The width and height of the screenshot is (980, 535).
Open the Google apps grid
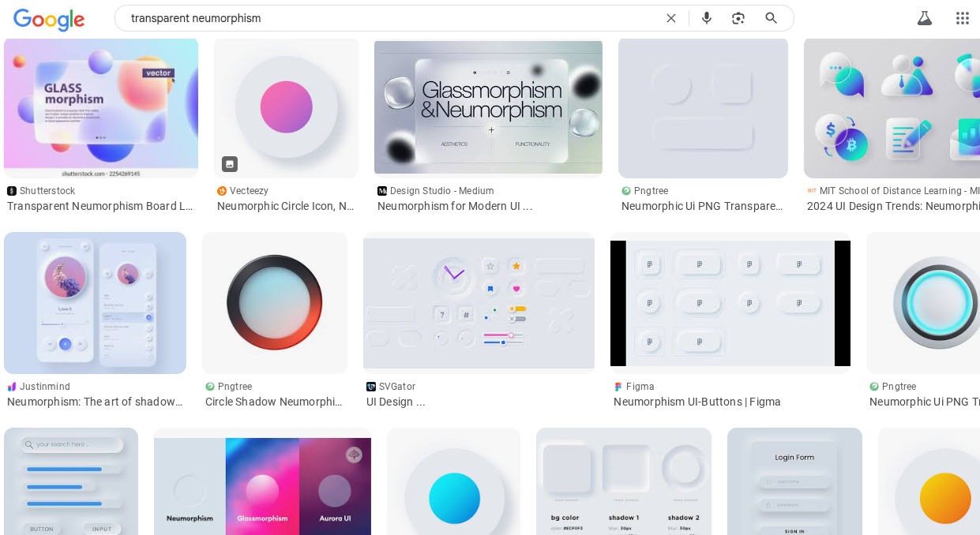(x=963, y=18)
